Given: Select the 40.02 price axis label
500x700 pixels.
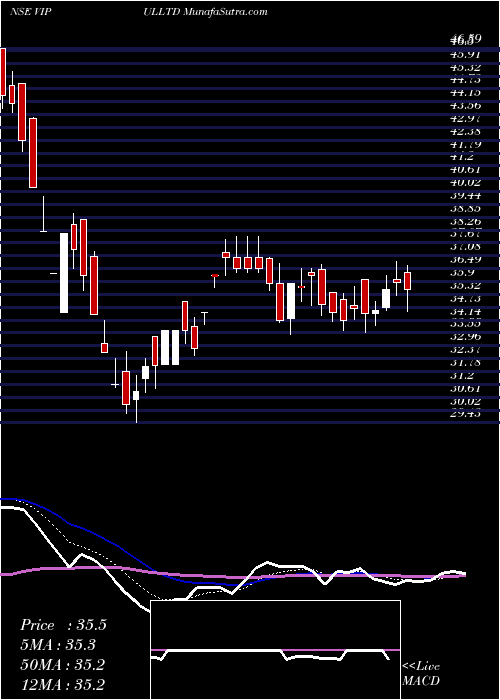Looking at the screenshot, I should 466,183.
